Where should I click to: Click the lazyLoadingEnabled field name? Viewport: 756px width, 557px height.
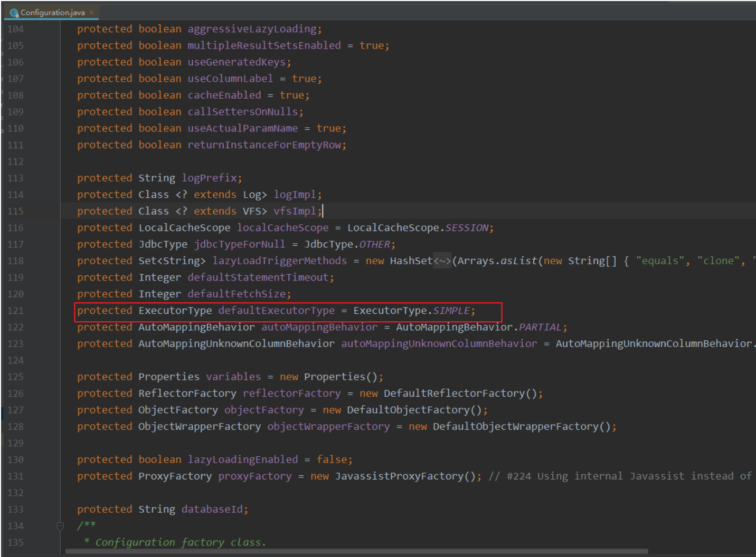[242, 459]
